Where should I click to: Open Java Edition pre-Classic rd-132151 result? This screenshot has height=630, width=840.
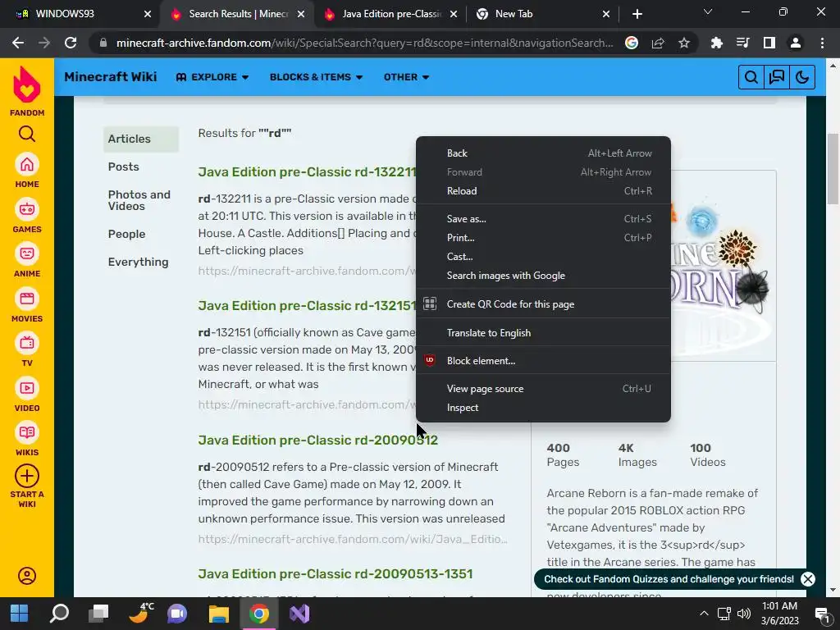pyautogui.click(x=307, y=305)
